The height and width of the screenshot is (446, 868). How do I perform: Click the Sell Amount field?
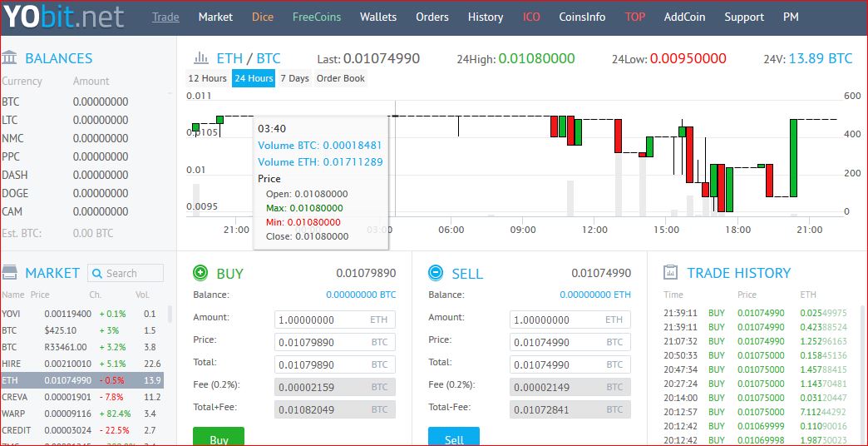(x=570, y=320)
